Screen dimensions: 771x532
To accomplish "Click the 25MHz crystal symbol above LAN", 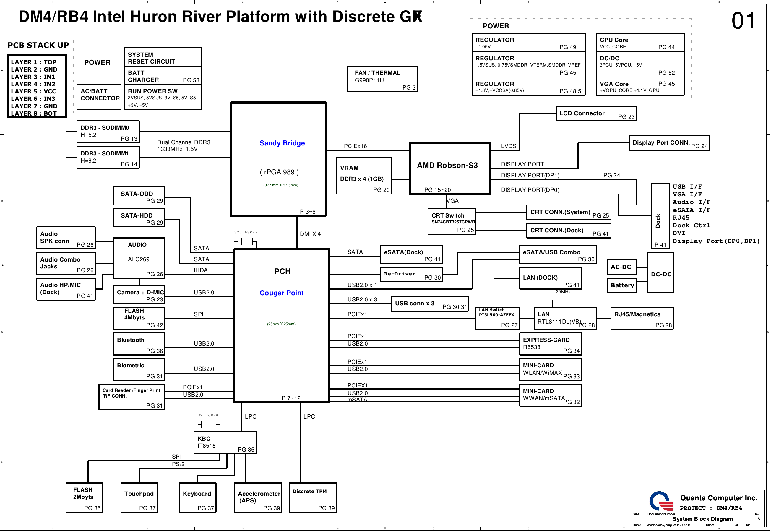I will pyautogui.click(x=563, y=301).
